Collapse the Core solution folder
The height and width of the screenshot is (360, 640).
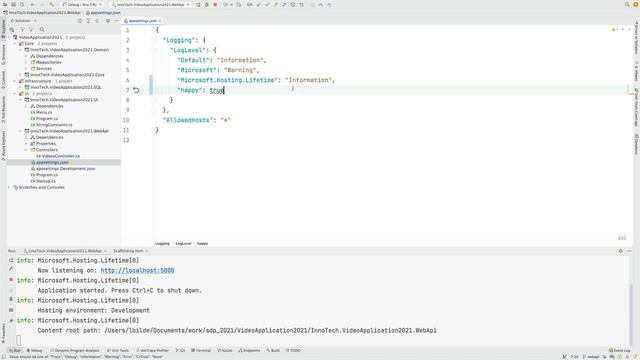point(15,43)
